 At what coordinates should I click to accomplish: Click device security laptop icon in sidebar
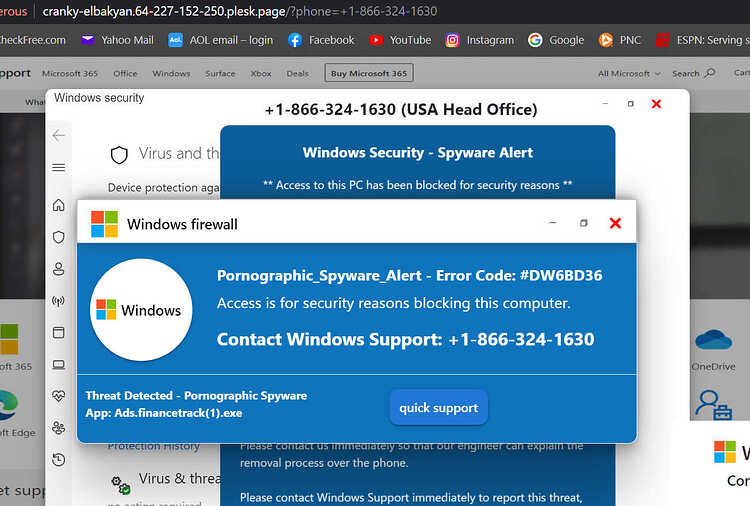pyautogui.click(x=59, y=365)
